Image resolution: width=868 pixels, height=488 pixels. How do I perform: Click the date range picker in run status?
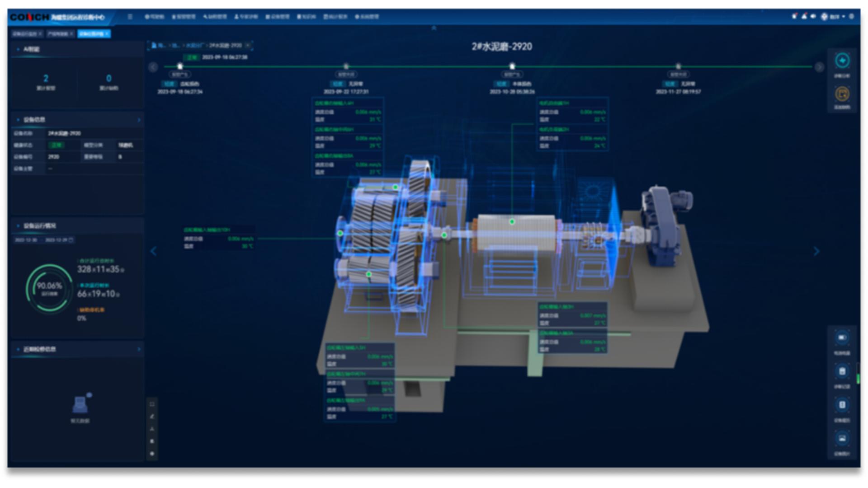[x=44, y=240]
